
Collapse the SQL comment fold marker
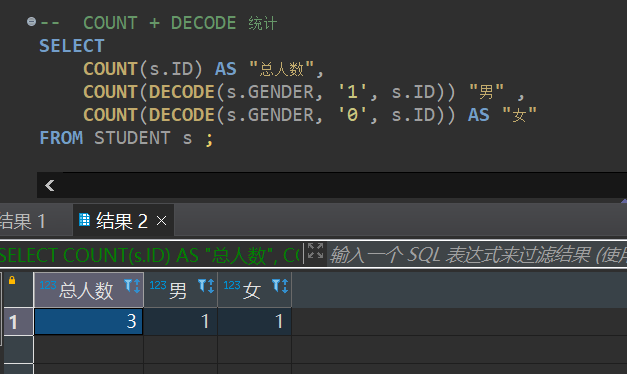pyautogui.click(x=31, y=22)
